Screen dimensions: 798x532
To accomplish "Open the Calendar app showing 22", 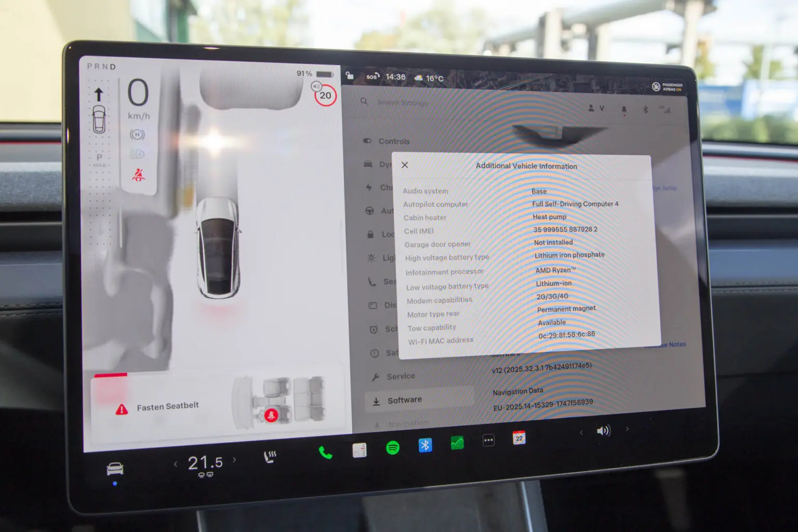I will pos(518,438).
